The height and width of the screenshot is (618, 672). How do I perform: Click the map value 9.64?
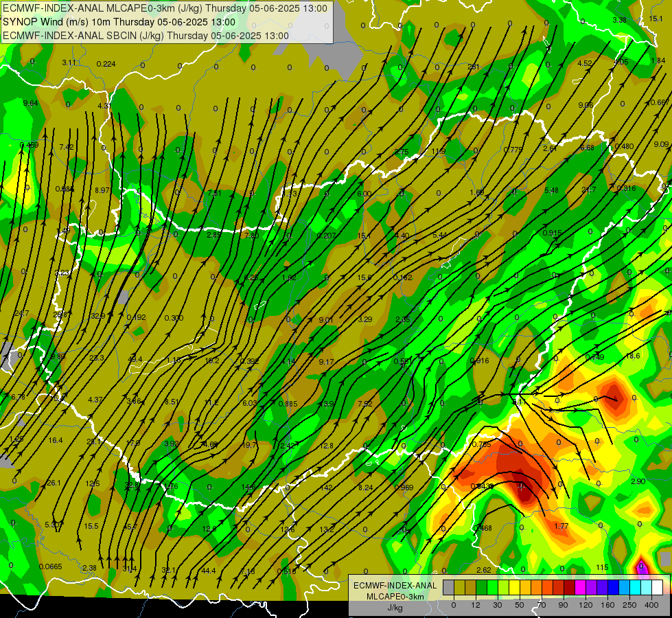pyautogui.click(x=30, y=103)
